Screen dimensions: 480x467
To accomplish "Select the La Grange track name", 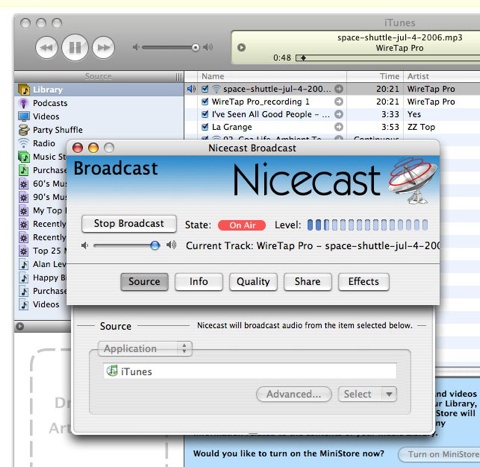I will [x=232, y=127].
